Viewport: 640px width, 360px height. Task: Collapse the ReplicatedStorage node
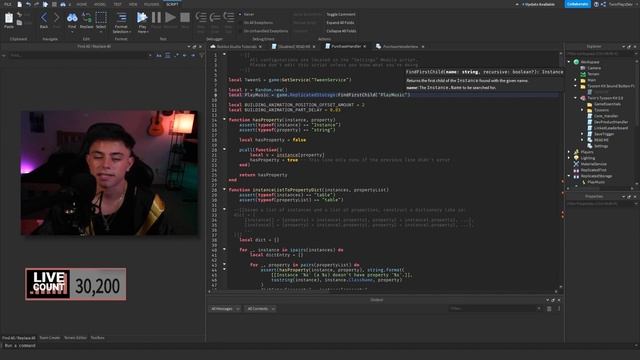(x=569, y=176)
